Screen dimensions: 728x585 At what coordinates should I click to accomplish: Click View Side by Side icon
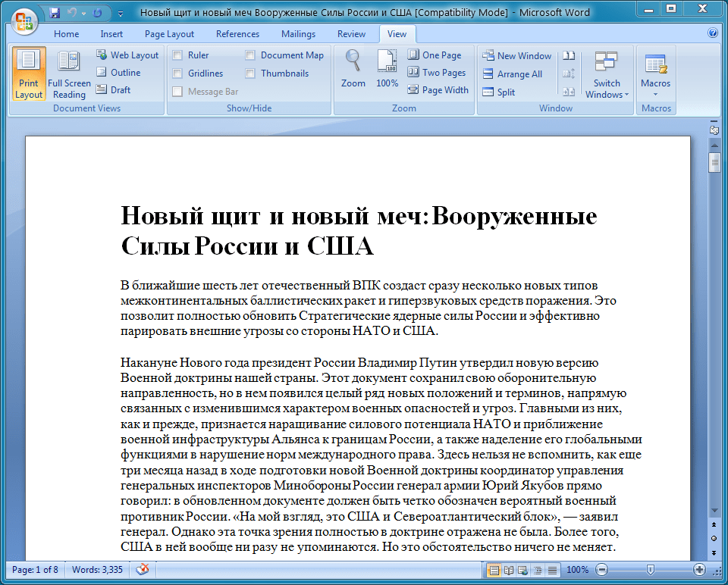tap(569, 55)
